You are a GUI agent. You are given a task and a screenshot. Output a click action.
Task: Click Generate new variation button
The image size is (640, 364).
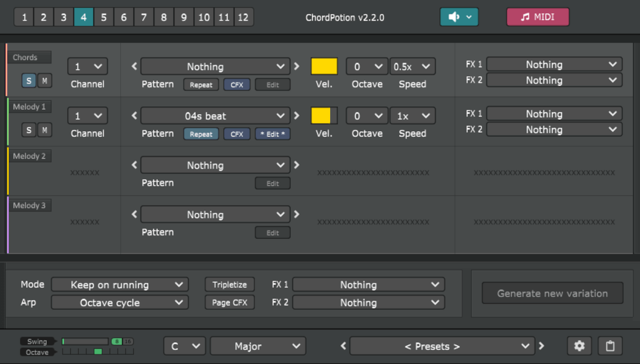[x=553, y=293]
